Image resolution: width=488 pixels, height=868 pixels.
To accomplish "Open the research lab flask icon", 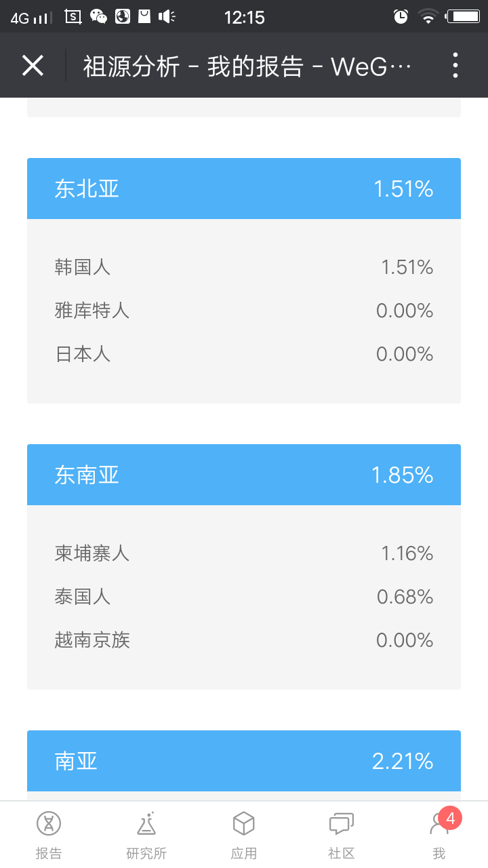I will click(x=146, y=823).
